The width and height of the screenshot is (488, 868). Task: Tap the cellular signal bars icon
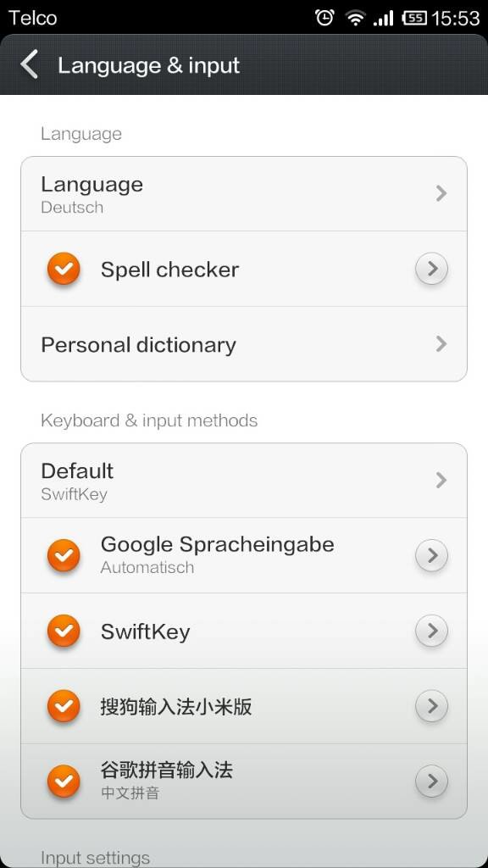pos(383,19)
